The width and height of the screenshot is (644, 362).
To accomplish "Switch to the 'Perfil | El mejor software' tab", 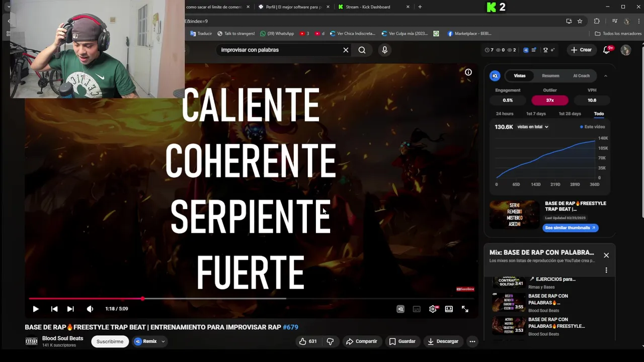I will pos(294,7).
